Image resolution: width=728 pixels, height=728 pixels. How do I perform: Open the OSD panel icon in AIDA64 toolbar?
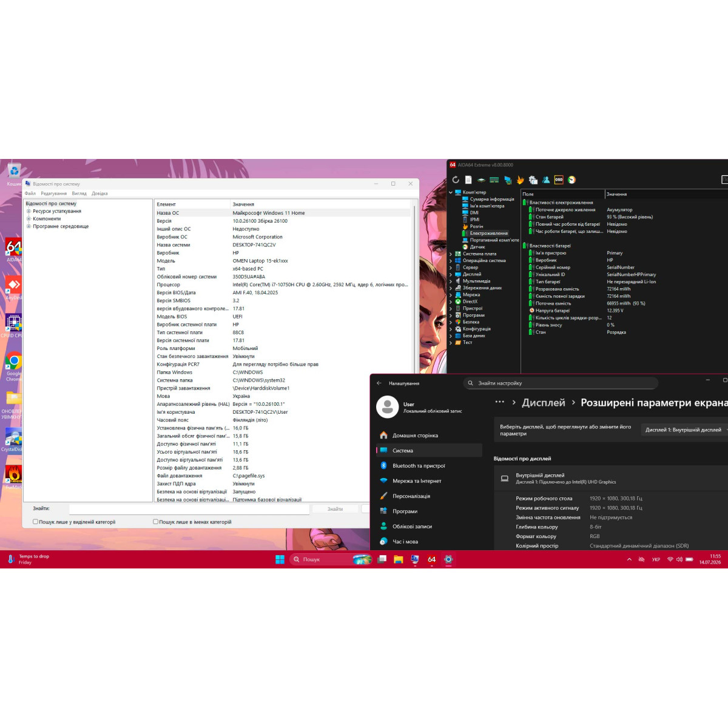tap(559, 180)
